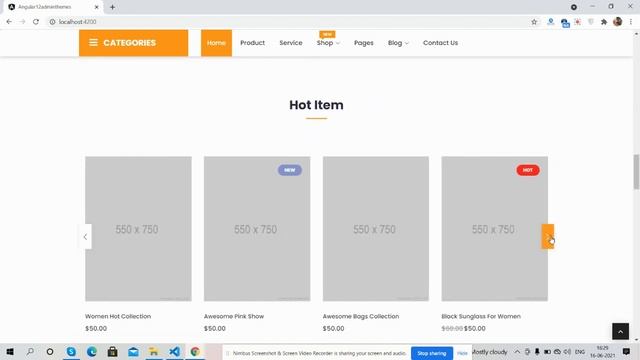Open Visual Studio Code from the taskbar

[175, 351]
